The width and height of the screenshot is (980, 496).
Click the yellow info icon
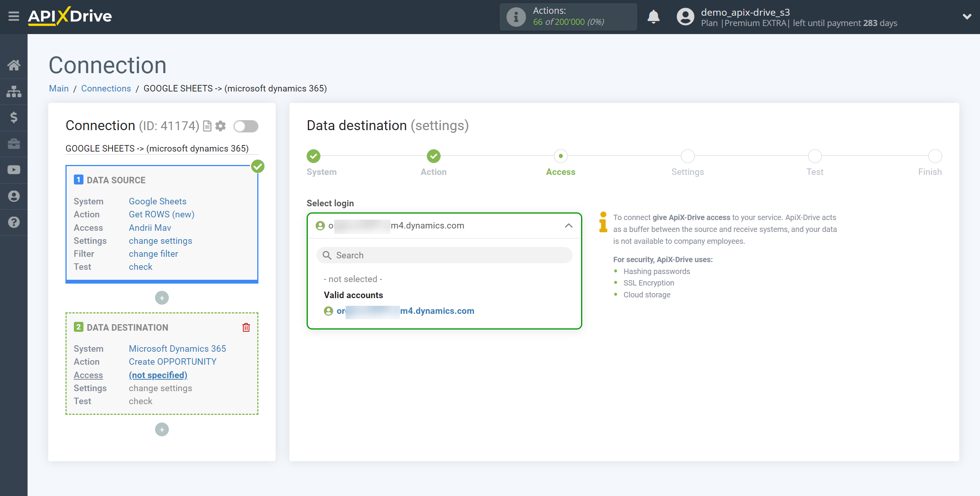(603, 222)
